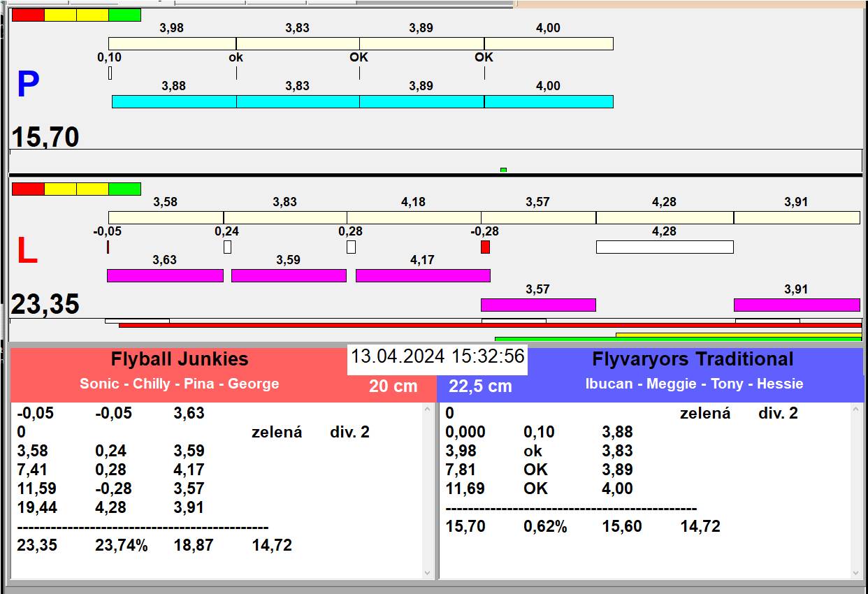Click the large L lane total 23,35
Screen dimensions: 868x594
point(45,305)
